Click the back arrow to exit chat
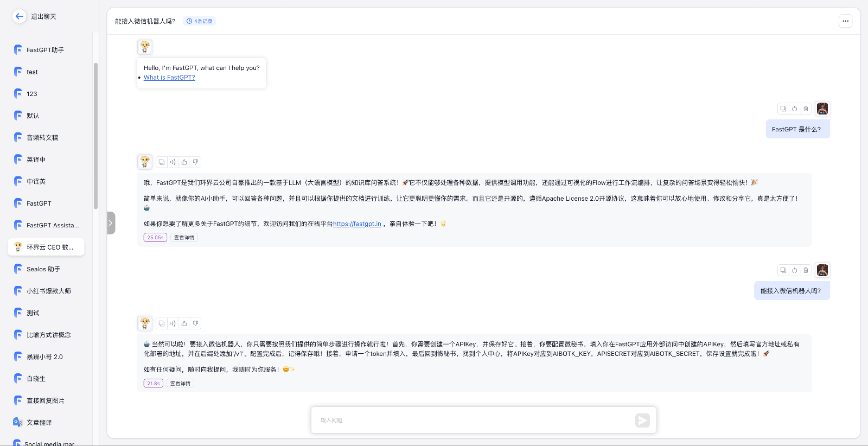Screen dimensions: 868x446 [20, 16]
